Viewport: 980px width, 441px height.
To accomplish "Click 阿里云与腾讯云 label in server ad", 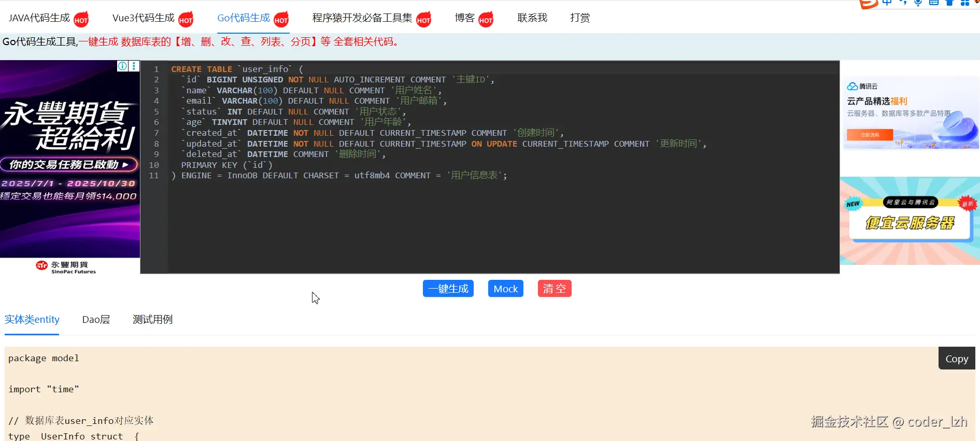I will (x=911, y=202).
